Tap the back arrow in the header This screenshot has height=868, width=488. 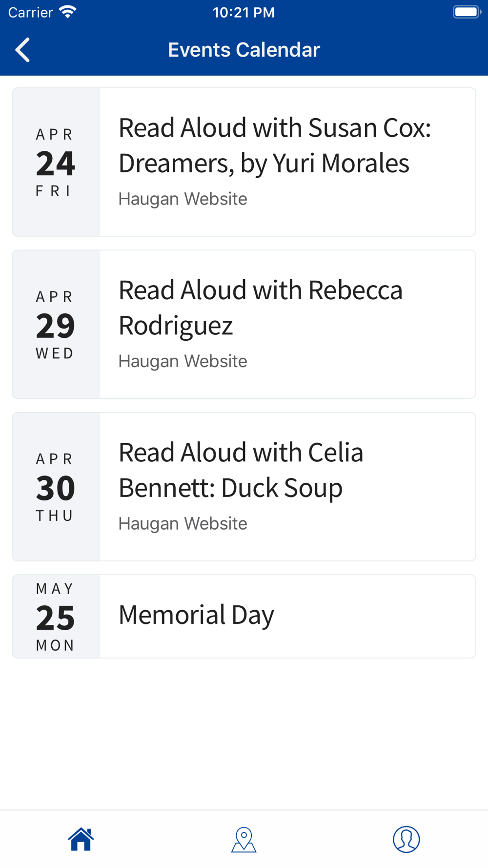pyautogui.click(x=22, y=50)
